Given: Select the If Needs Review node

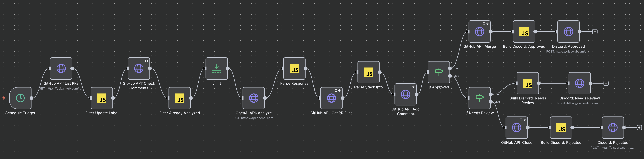Looking at the screenshot, I should click(479, 98).
